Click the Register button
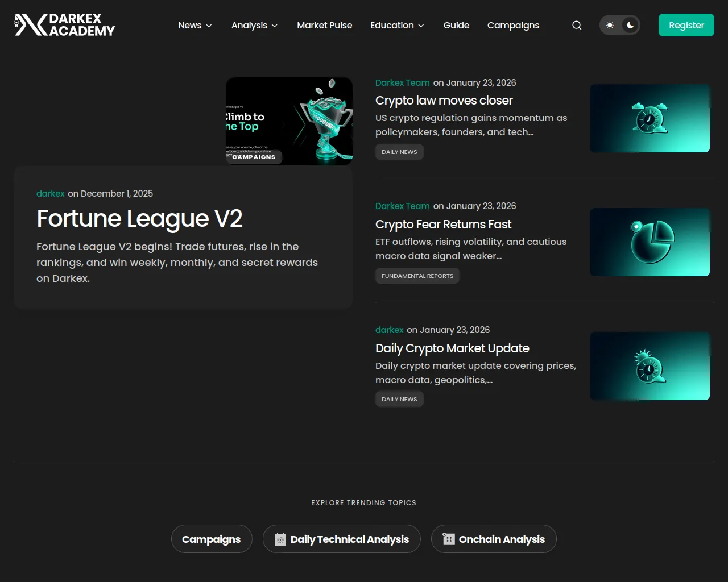Image resolution: width=728 pixels, height=582 pixels. tap(686, 25)
